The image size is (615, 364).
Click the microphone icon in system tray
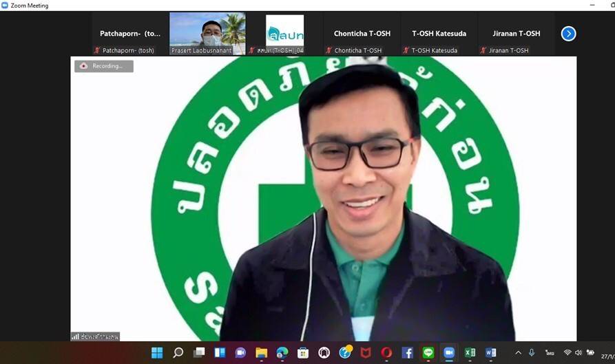532,352
